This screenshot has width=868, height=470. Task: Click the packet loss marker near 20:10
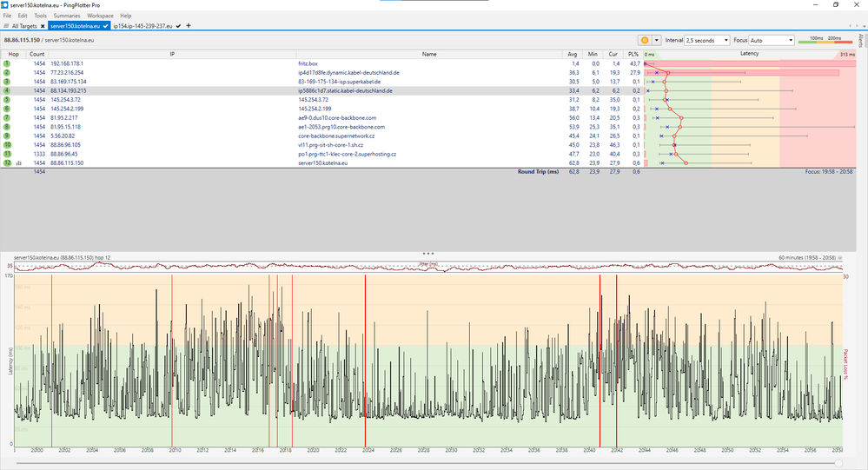pyautogui.click(x=172, y=360)
